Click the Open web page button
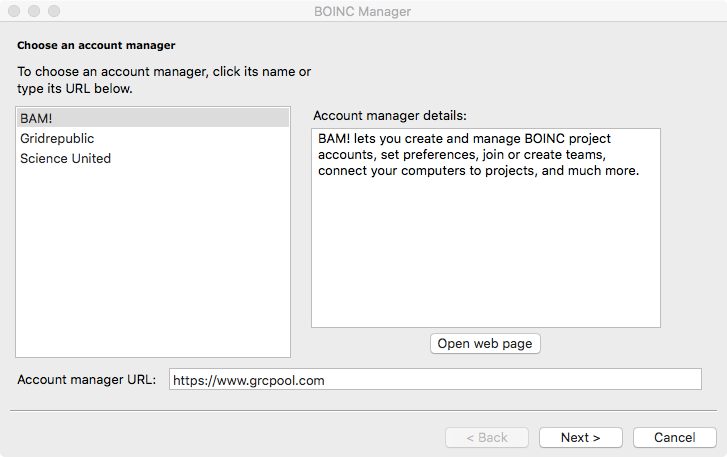727x457 pixels. pyautogui.click(x=485, y=343)
